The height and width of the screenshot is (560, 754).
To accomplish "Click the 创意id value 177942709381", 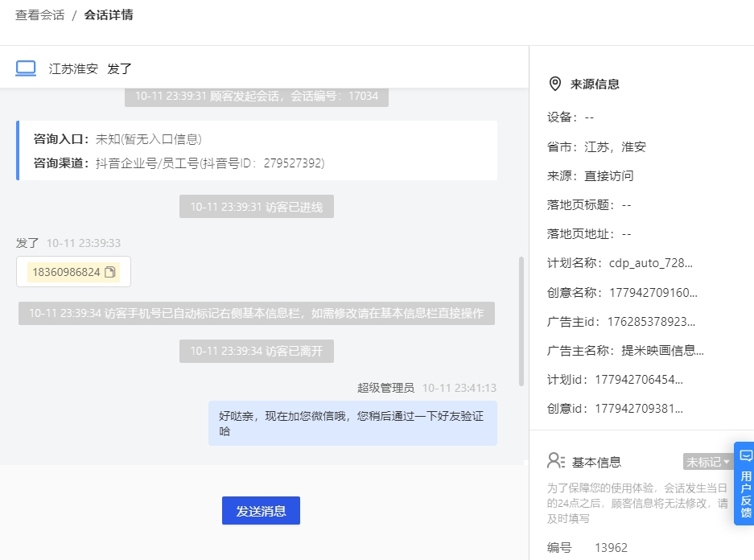I will coord(639,409).
